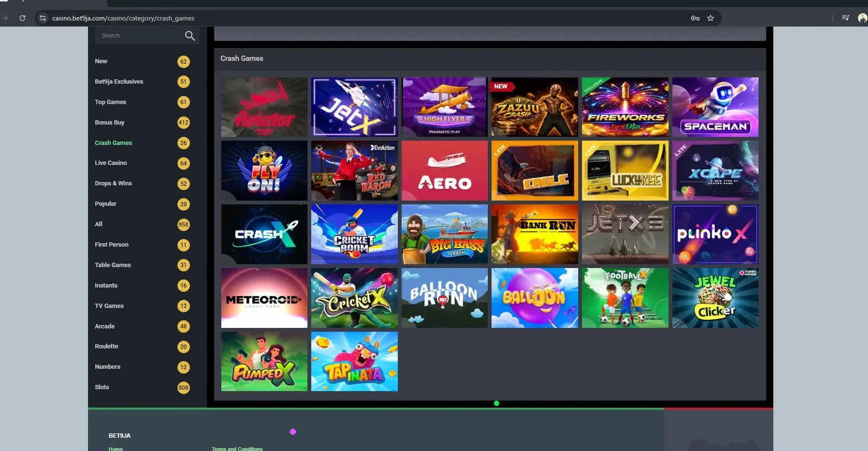This screenshot has height=451, width=868.
Task: Open the browser profile avatar
Action: point(863,18)
